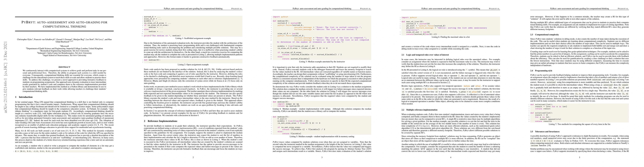This screenshot has width=644, height=167.
Task: Click the Listing 7 square methods caption
Action: [579, 124]
